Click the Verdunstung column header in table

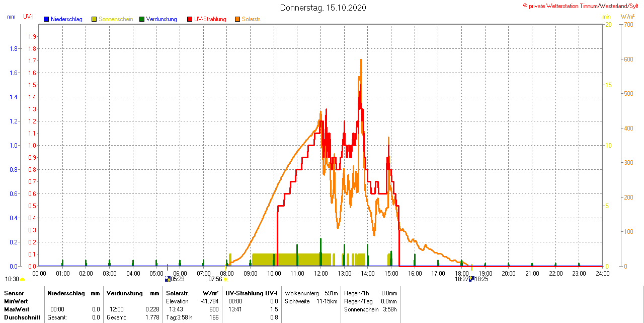click(124, 293)
